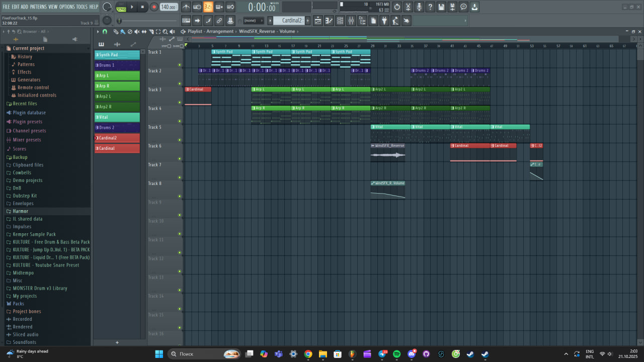The width and height of the screenshot is (644, 362).
Task: Expand the Current project folder in the browser
Action: point(28,48)
